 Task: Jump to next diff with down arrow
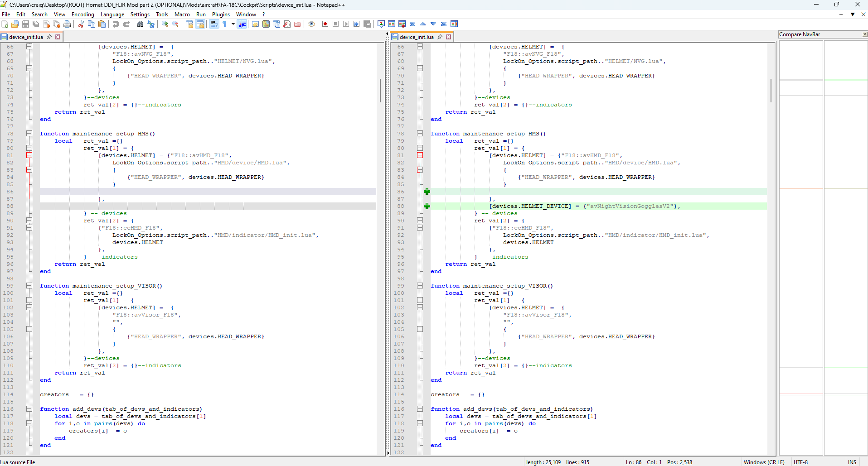433,24
